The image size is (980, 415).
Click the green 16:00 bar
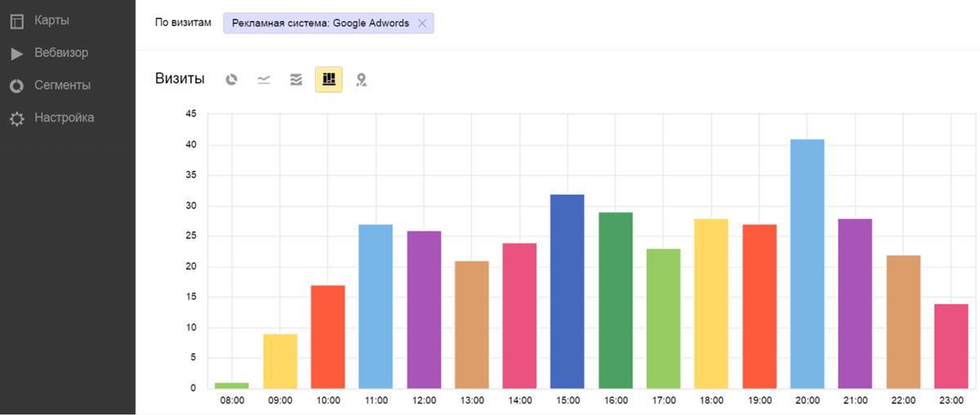[x=616, y=301]
